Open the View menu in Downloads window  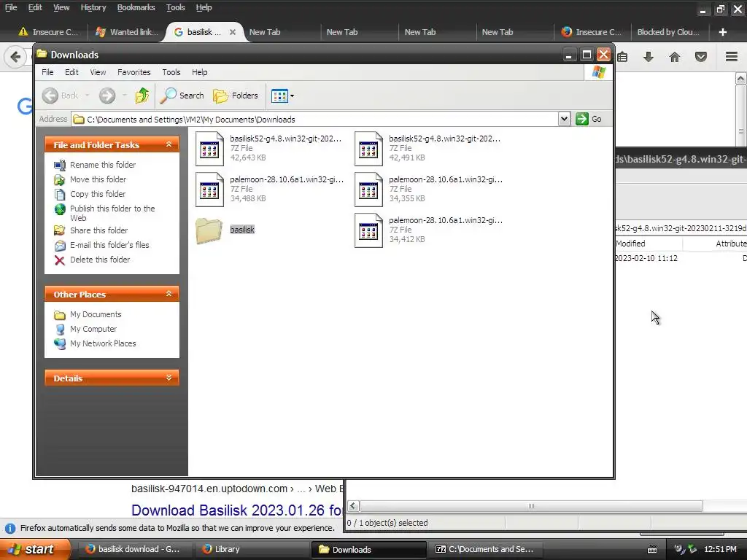[x=98, y=72]
